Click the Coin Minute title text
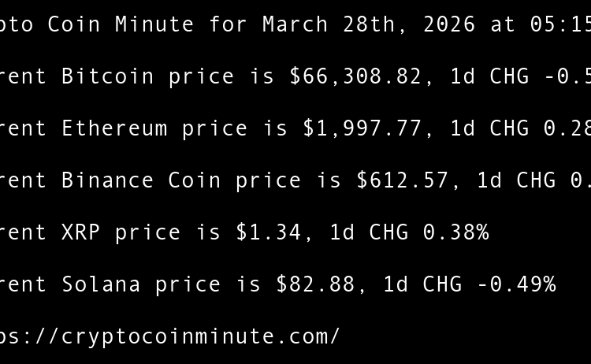Viewport: 591px width, 364px height. click(121, 24)
